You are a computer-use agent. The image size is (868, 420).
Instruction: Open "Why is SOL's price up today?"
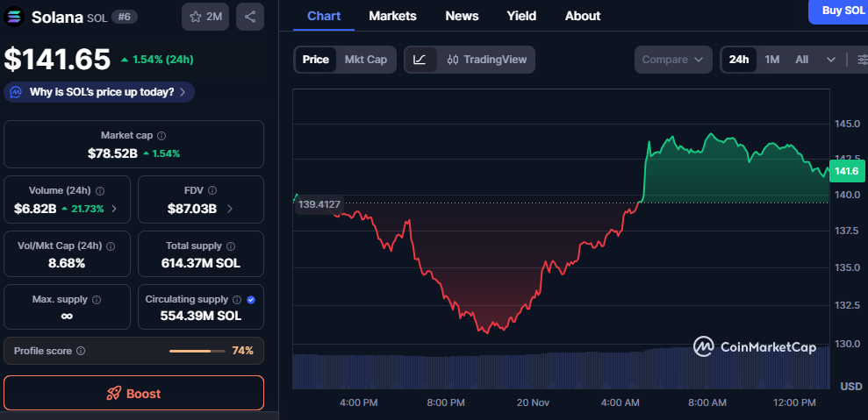(99, 92)
